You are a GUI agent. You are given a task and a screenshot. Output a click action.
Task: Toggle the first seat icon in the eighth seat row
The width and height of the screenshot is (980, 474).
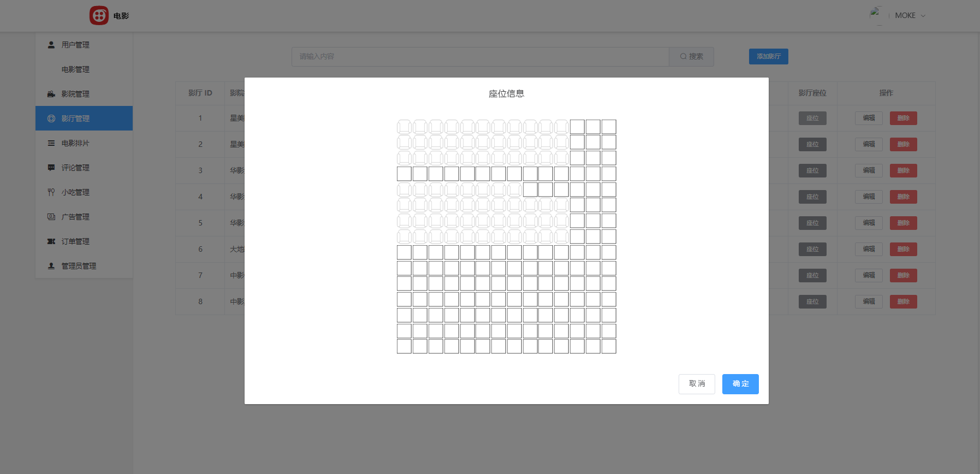click(404, 236)
